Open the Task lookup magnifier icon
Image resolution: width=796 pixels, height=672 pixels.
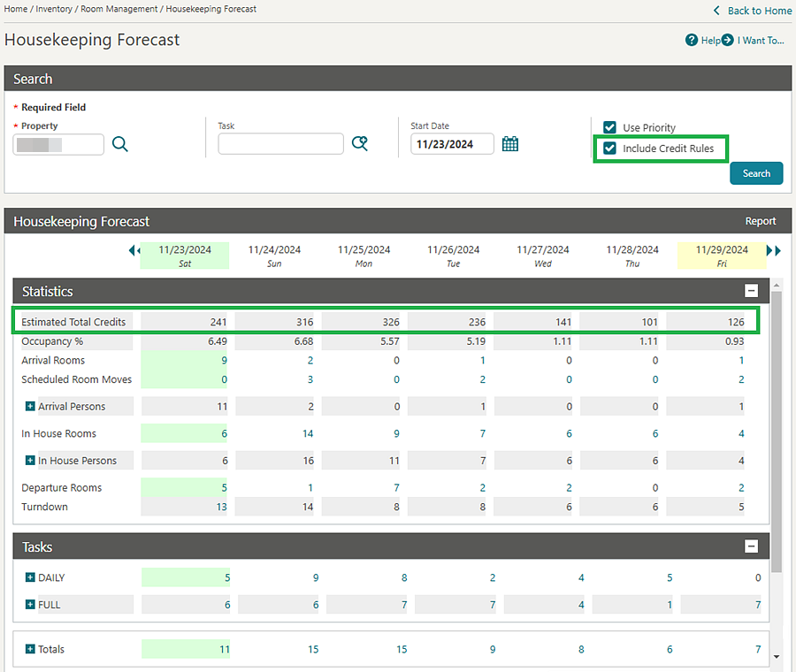(360, 143)
